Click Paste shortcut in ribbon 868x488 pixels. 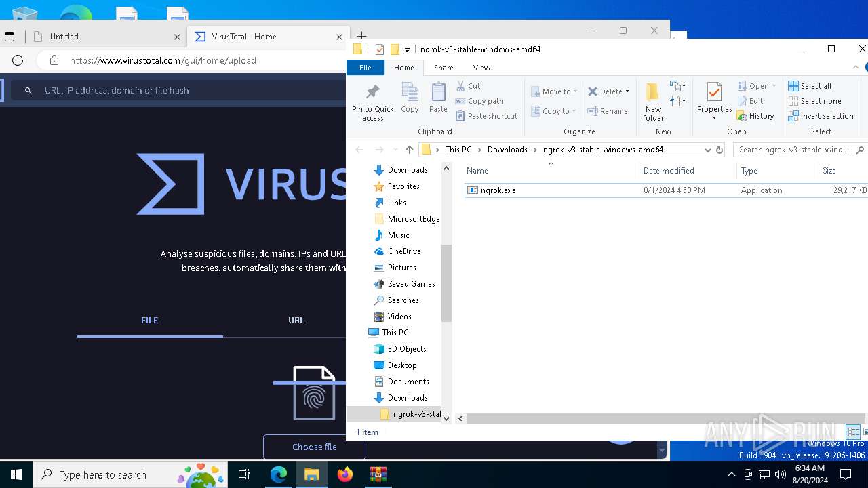(487, 116)
